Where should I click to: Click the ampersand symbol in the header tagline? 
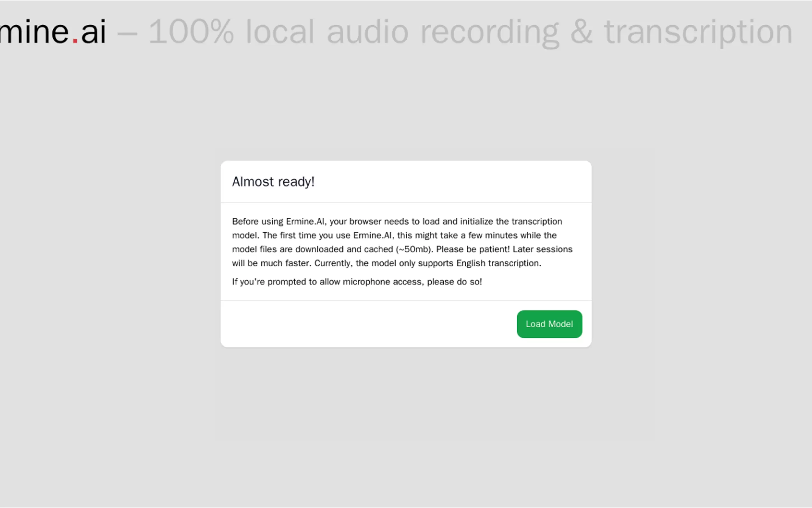(x=582, y=32)
